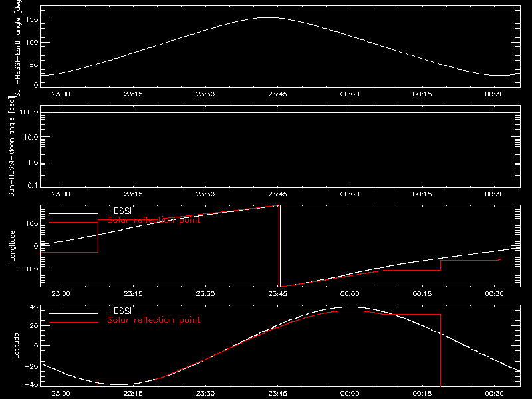Screen dimensions: 532x399
Task: Click the 40 tick on Latitude axis
Action: pos(34,307)
